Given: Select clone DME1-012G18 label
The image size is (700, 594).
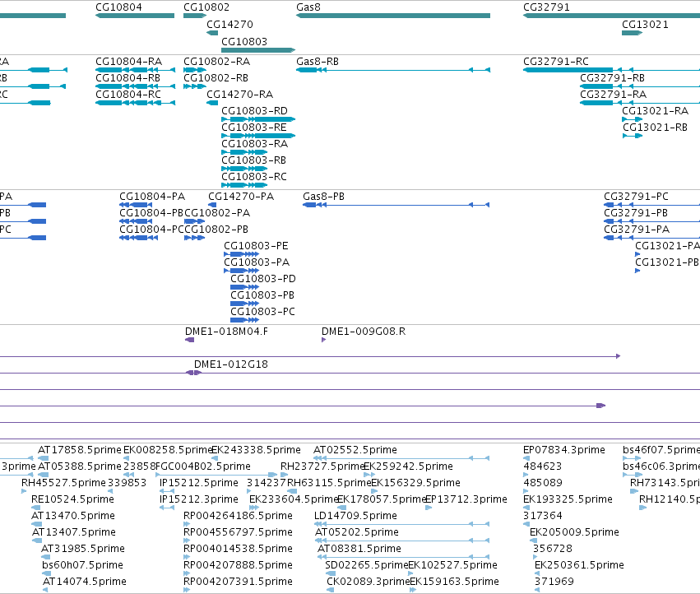Looking at the screenshot, I should click(231, 364).
